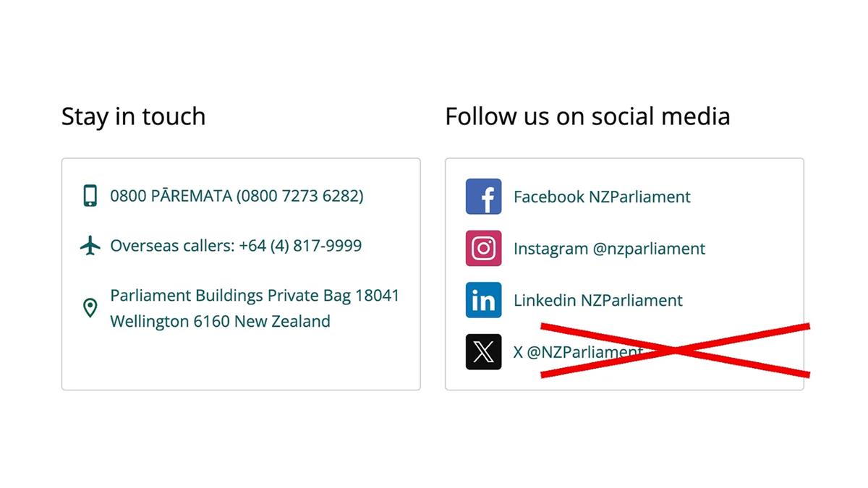
Task: Click blank space right of Facebook NZParliament
Action: (745, 197)
